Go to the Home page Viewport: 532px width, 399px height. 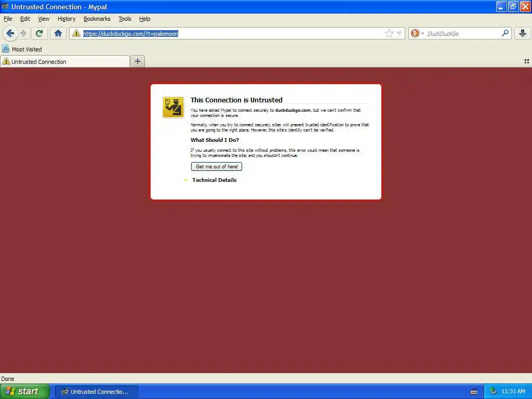(x=58, y=33)
